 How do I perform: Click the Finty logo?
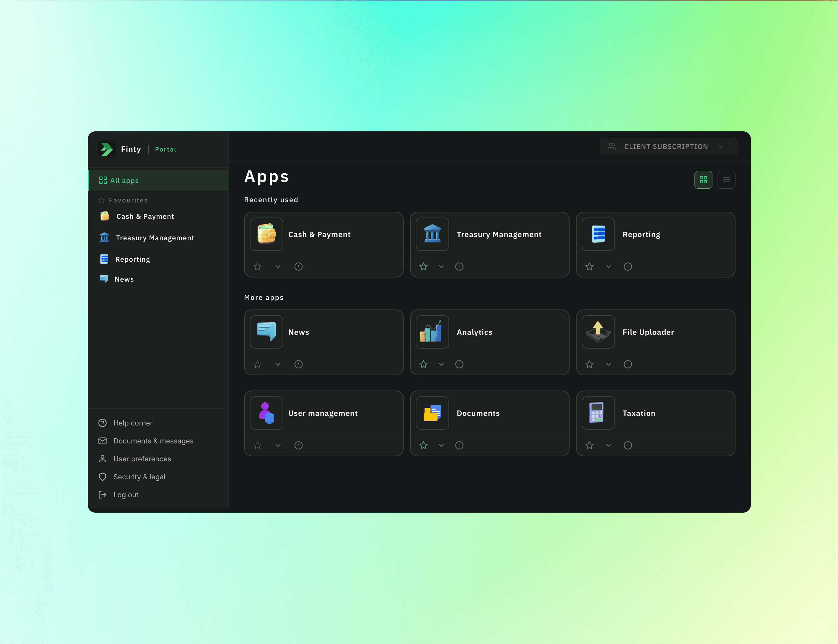point(107,149)
